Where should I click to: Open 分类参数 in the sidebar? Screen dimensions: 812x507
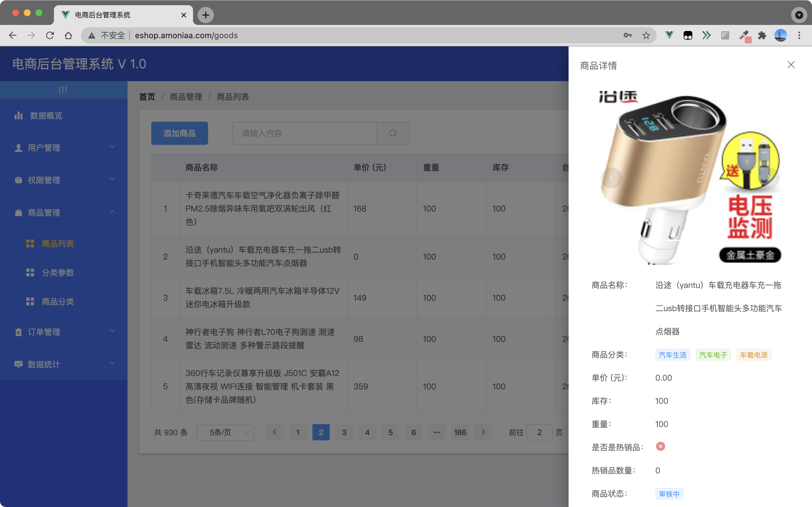tap(58, 273)
